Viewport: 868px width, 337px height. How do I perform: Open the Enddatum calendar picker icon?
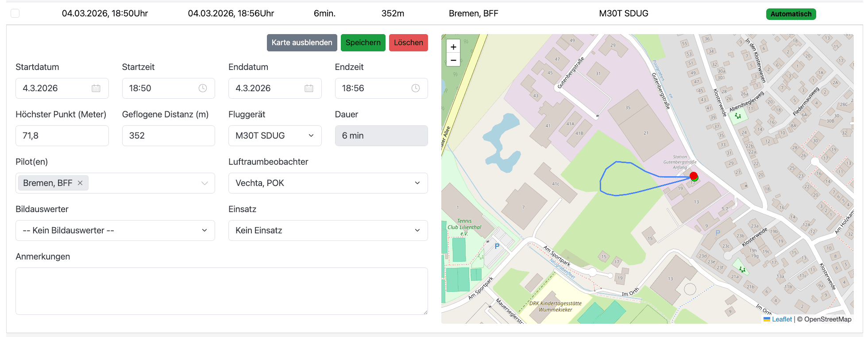coord(309,88)
